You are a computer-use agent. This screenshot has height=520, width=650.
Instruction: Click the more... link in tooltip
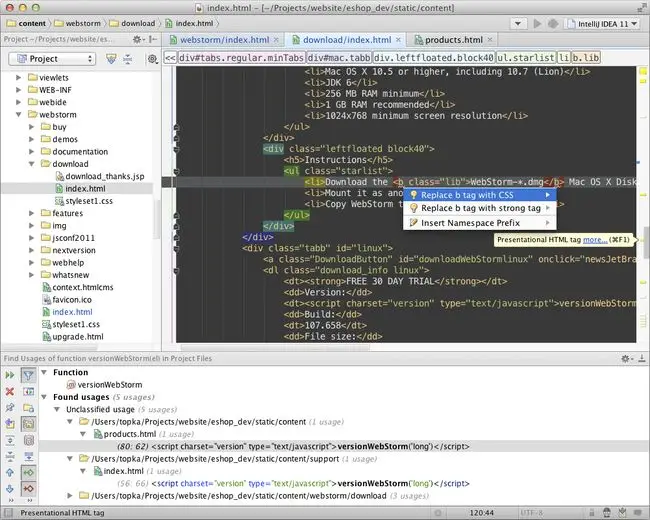[x=595, y=240]
